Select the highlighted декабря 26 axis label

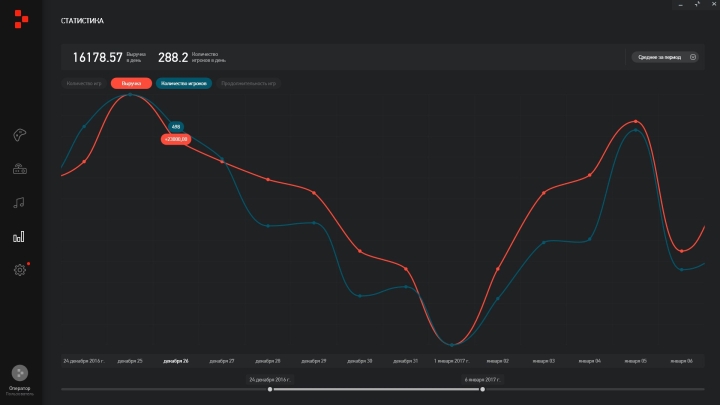tap(176, 361)
